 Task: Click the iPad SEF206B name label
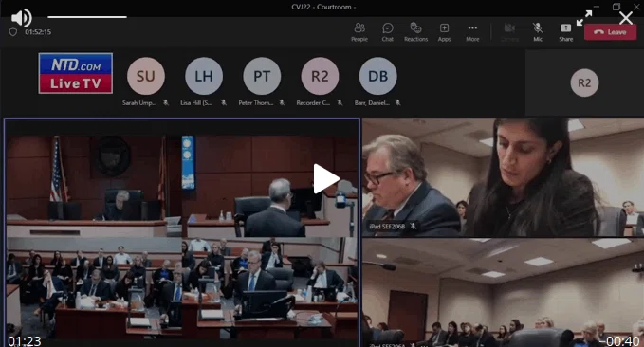[386, 227]
